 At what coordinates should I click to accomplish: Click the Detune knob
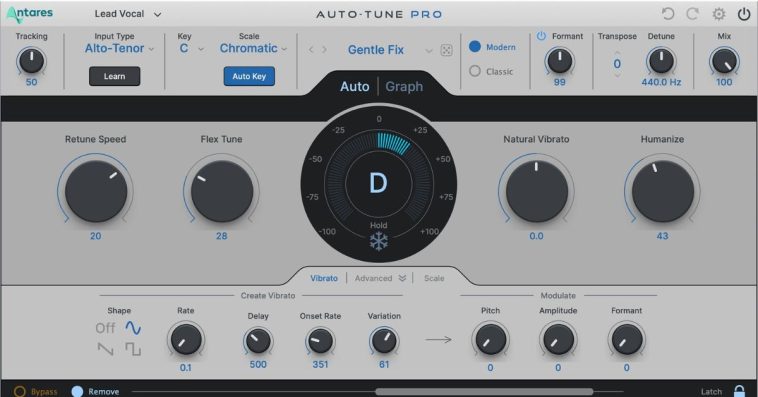click(661, 61)
